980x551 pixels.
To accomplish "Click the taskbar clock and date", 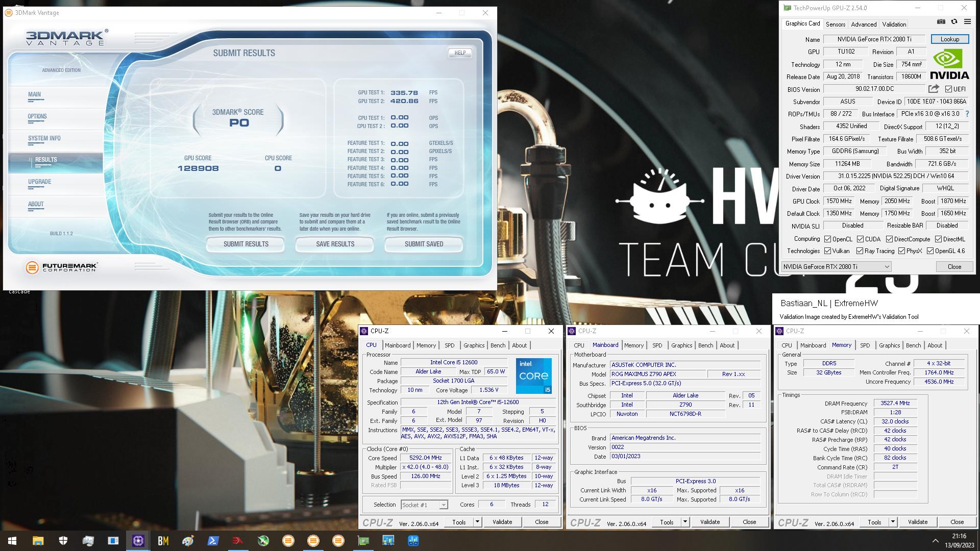I will (x=959, y=541).
